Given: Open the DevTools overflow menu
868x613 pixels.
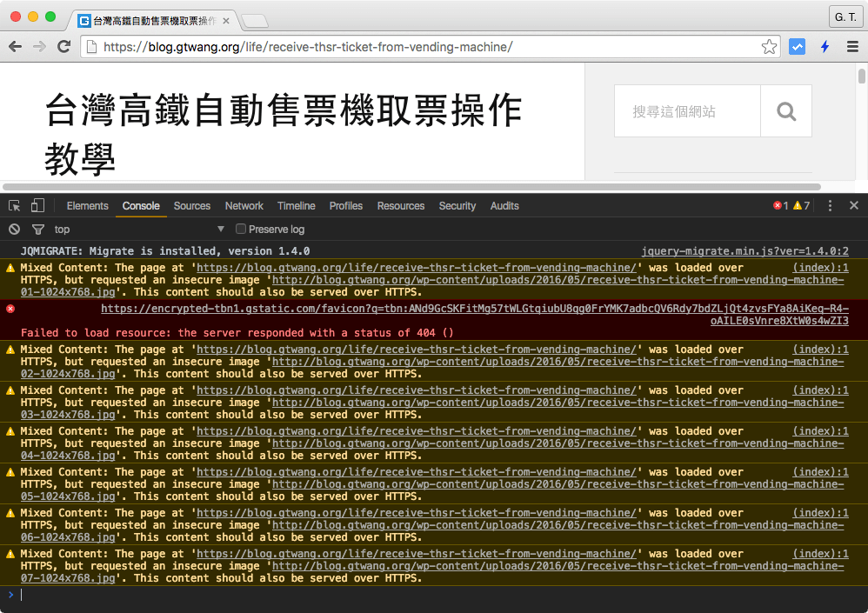Looking at the screenshot, I should [x=830, y=205].
